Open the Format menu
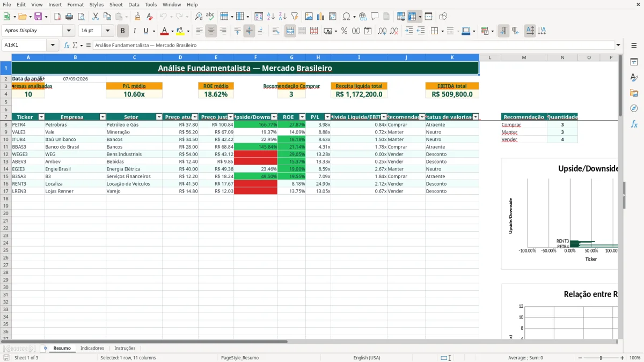Screen dimensions: 644x362 point(75,4)
